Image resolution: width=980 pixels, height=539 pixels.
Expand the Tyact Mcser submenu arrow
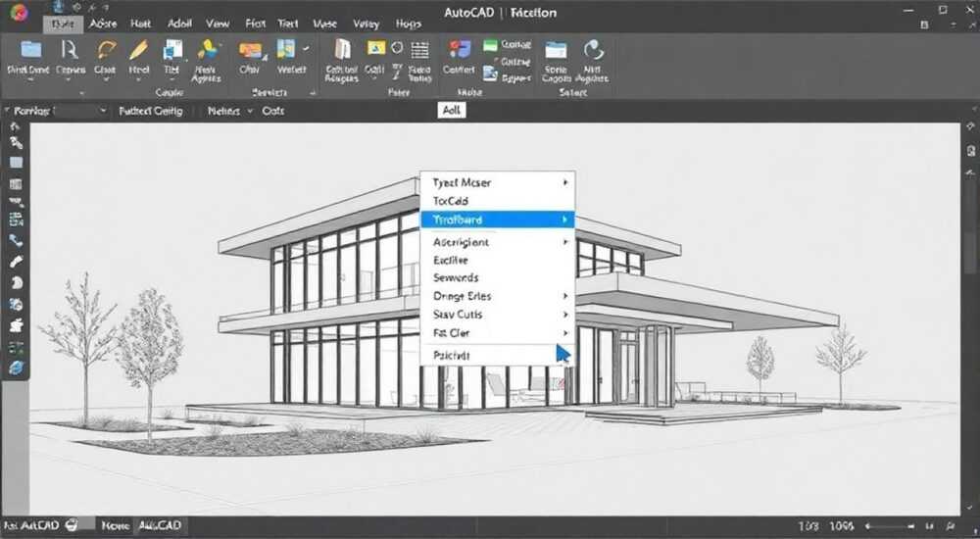565,182
